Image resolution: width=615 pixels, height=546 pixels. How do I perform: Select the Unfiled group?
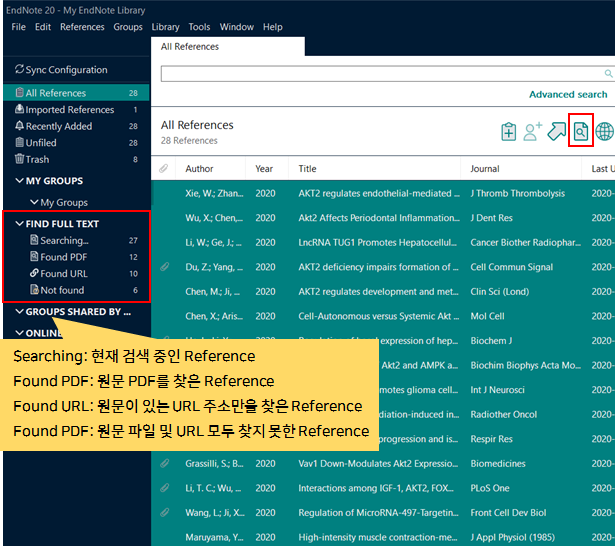pos(76,142)
